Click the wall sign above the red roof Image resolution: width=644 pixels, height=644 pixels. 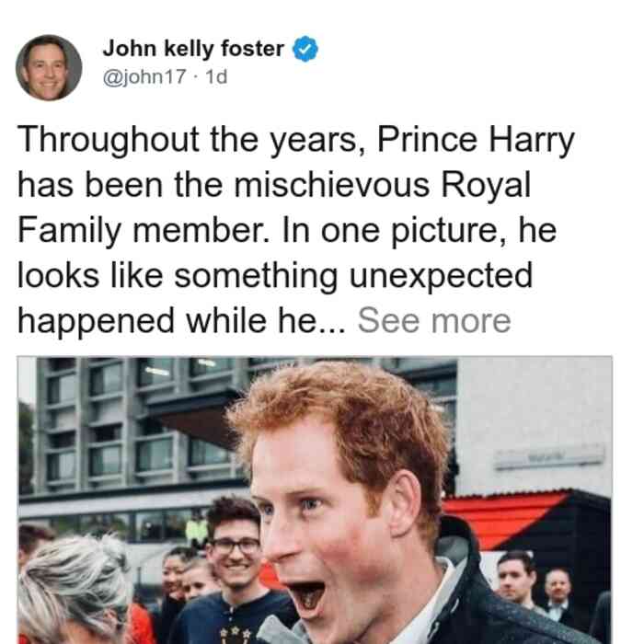tap(549, 458)
